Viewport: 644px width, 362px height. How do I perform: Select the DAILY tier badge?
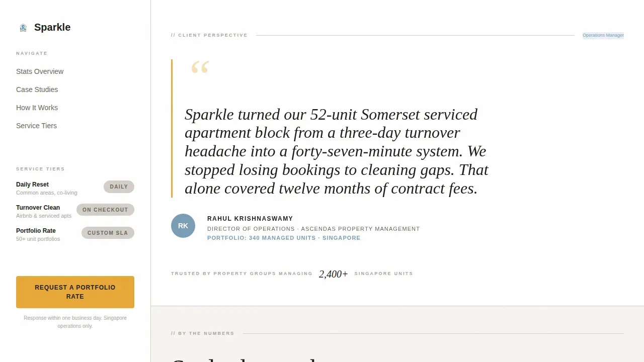coord(119,187)
